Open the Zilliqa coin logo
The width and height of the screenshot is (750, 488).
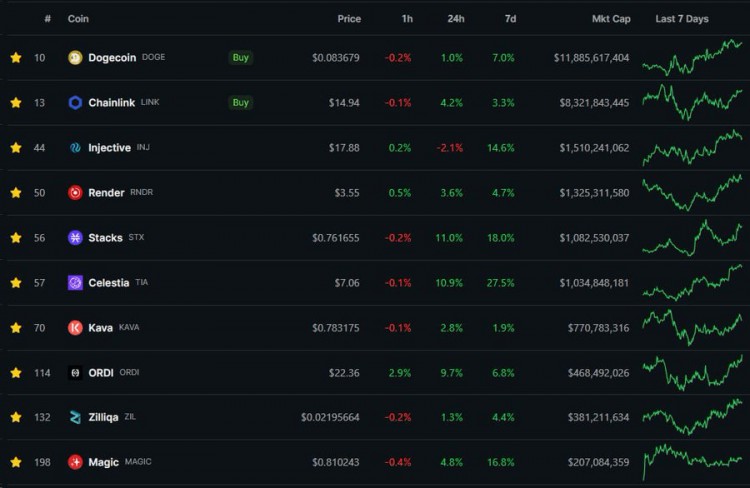coord(75,417)
